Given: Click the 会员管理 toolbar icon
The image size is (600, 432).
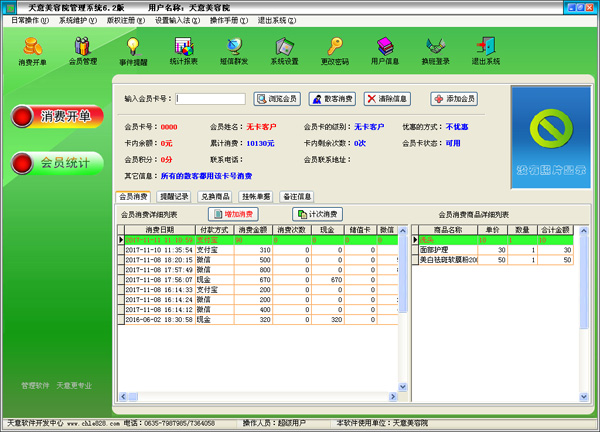Looking at the screenshot, I should [83, 50].
